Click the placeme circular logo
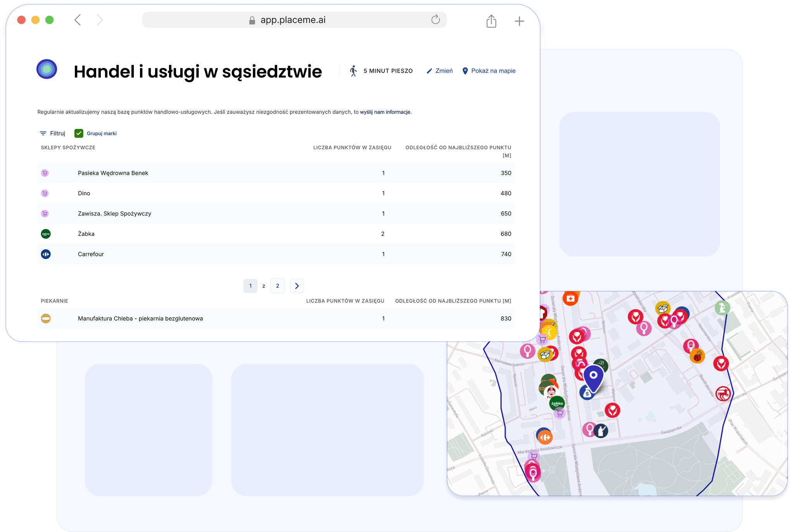 coord(47,69)
